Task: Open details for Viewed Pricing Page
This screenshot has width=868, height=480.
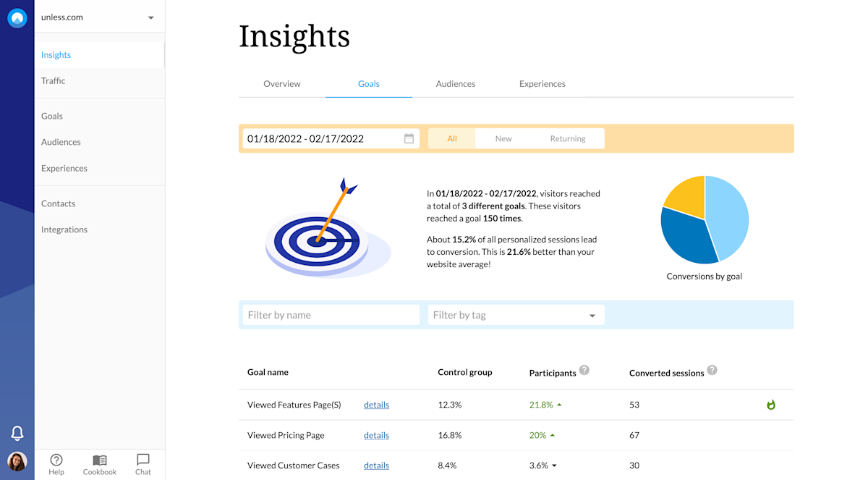Action: tap(376, 435)
